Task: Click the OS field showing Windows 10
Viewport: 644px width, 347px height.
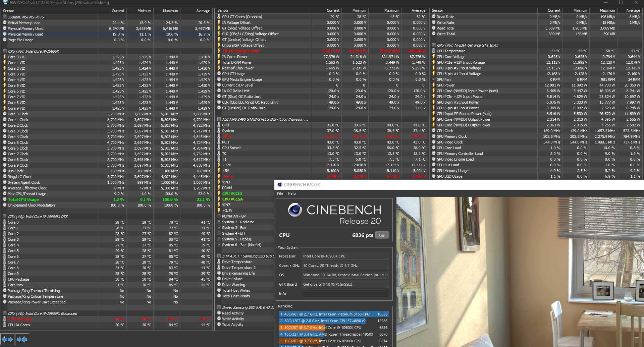Action: (345, 275)
